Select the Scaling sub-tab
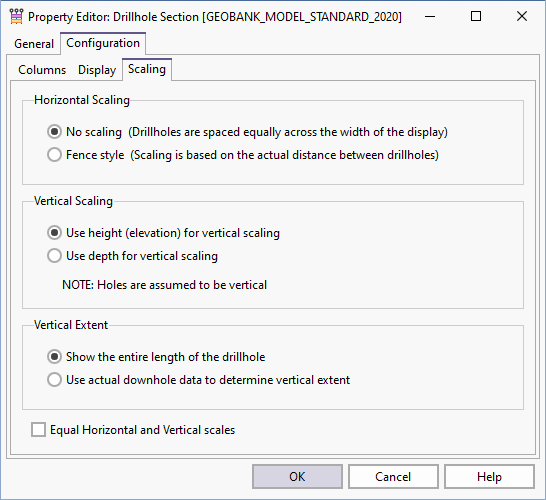546x500 pixels. 147,69
